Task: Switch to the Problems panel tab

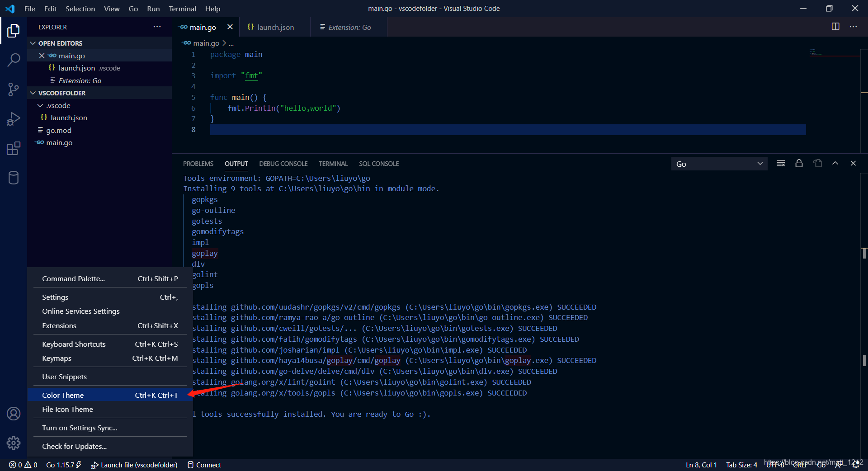Action: coord(198,164)
